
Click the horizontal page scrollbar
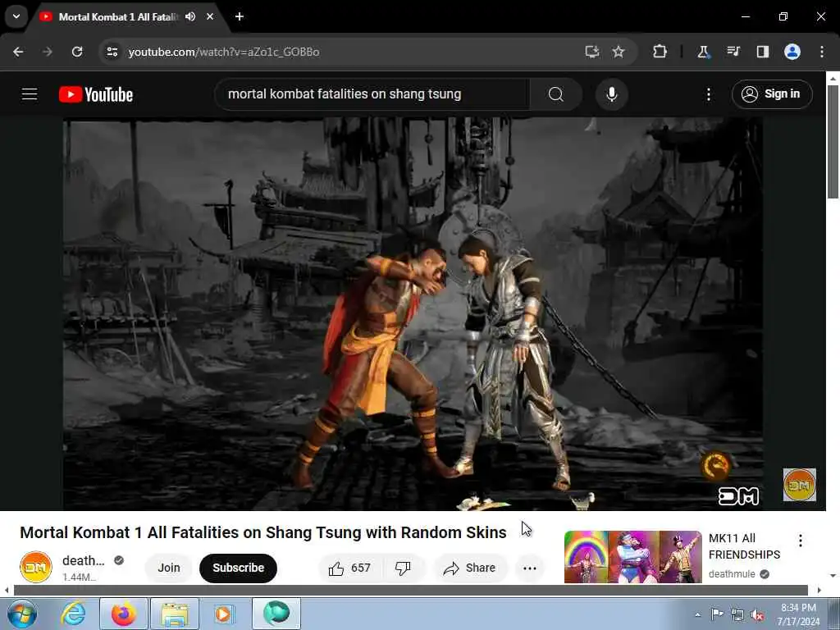(410, 590)
